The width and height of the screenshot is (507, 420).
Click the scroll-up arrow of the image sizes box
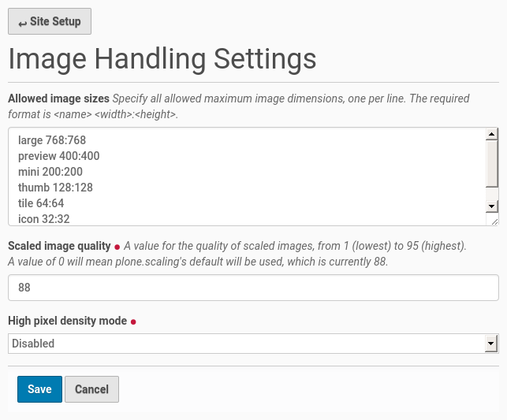(491, 134)
